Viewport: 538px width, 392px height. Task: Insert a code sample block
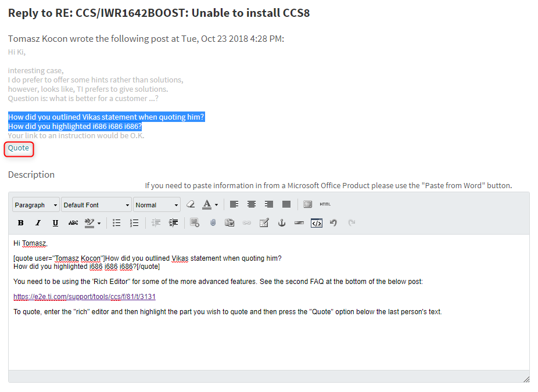click(x=316, y=223)
